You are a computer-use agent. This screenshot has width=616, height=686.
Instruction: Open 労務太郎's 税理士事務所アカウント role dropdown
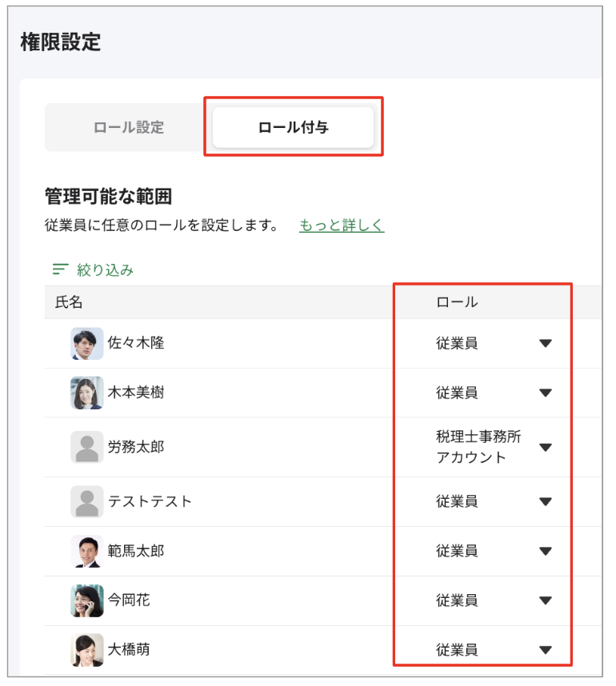tap(546, 448)
